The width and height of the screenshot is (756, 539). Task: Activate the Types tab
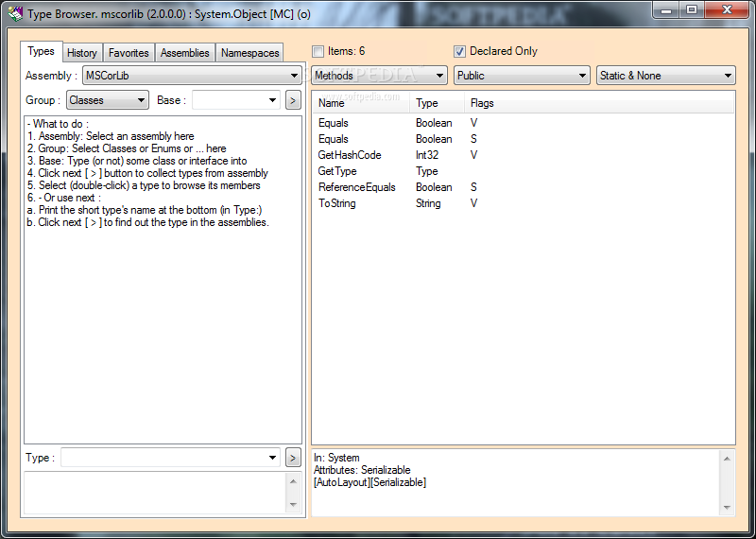pos(41,51)
